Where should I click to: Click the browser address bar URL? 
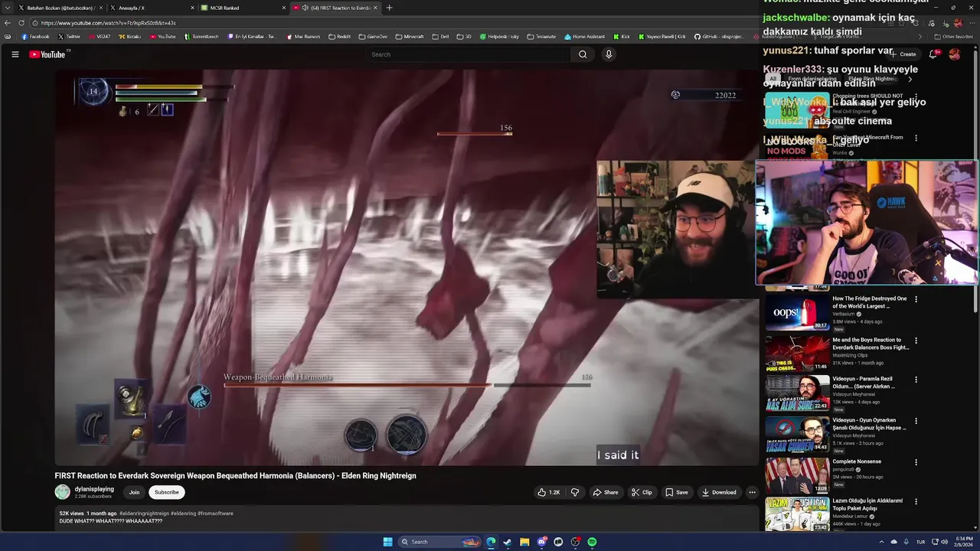tap(108, 23)
